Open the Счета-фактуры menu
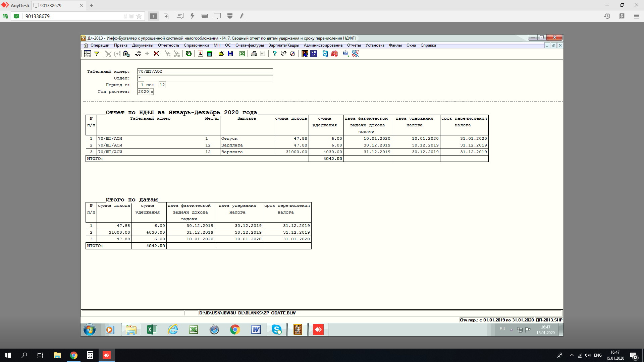The image size is (644, 362). (x=250, y=45)
